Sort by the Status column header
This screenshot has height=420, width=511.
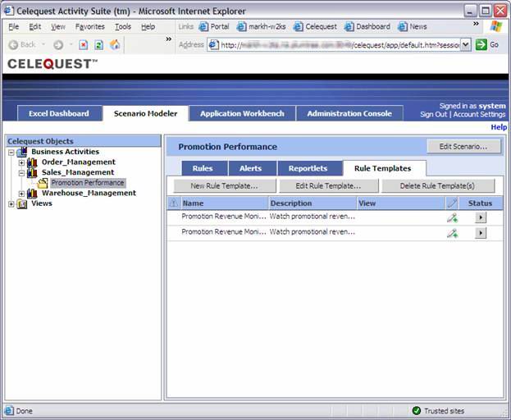pyautogui.click(x=481, y=203)
